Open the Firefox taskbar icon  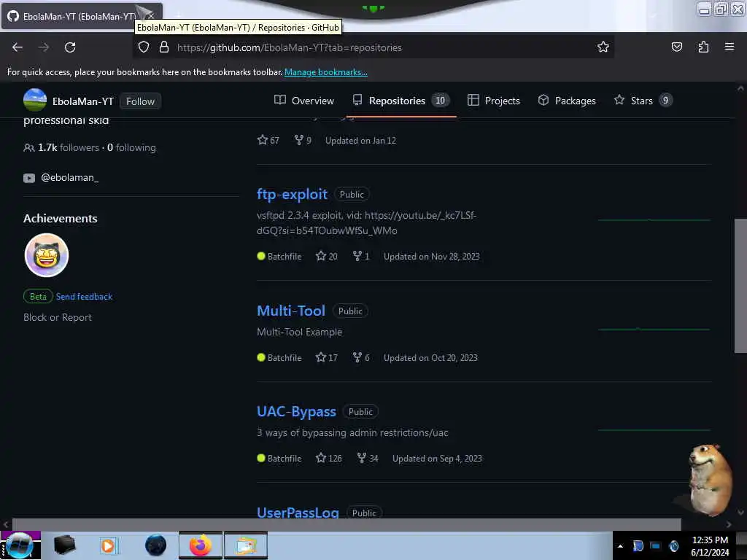coord(201,545)
